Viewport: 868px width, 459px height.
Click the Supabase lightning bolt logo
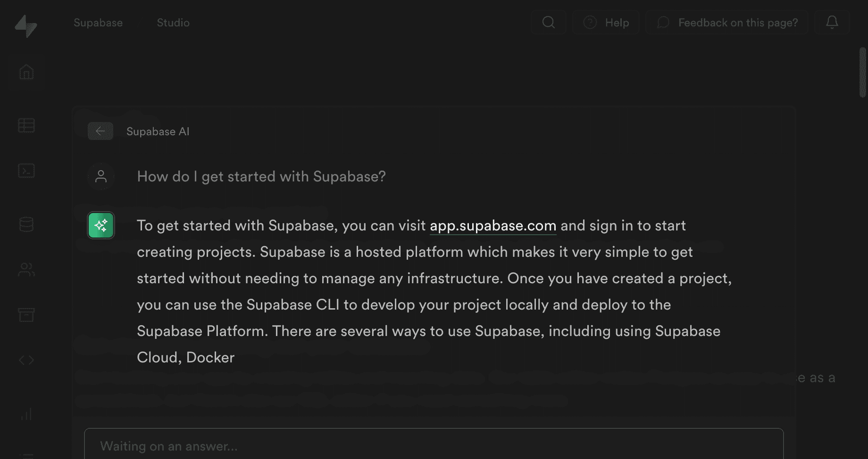click(26, 26)
